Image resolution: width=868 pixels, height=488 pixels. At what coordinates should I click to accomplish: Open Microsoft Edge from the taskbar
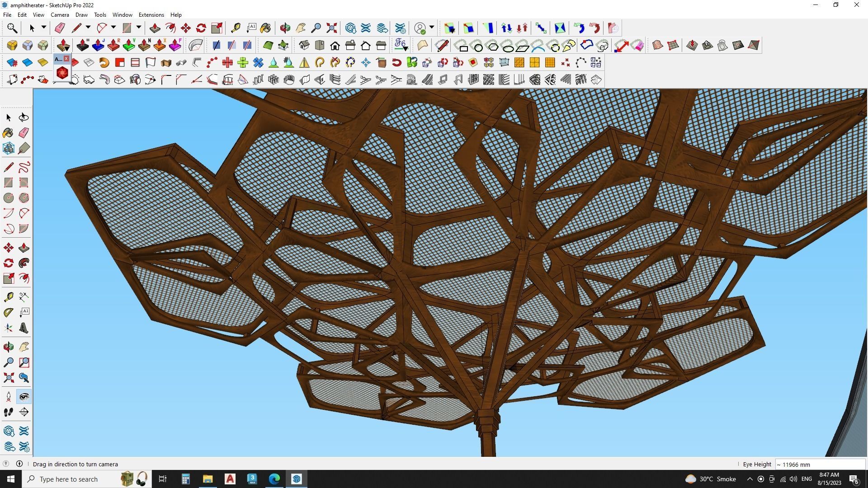coord(274,479)
